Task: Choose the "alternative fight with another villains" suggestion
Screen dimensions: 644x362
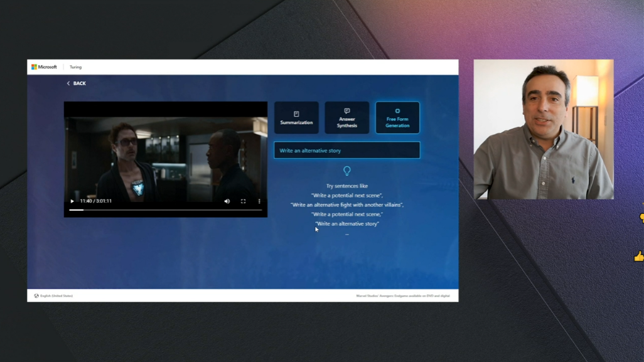Action: click(x=347, y=205)
